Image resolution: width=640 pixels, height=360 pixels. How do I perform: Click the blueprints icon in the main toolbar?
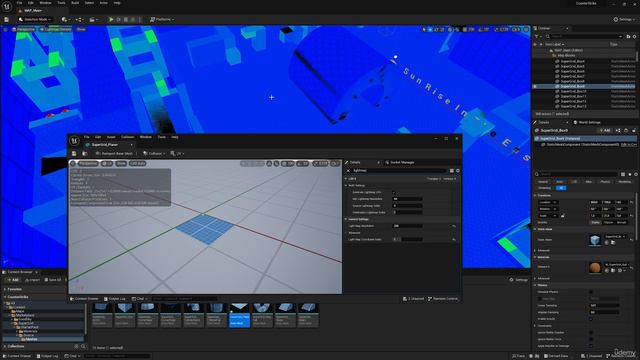click(79, 19)
